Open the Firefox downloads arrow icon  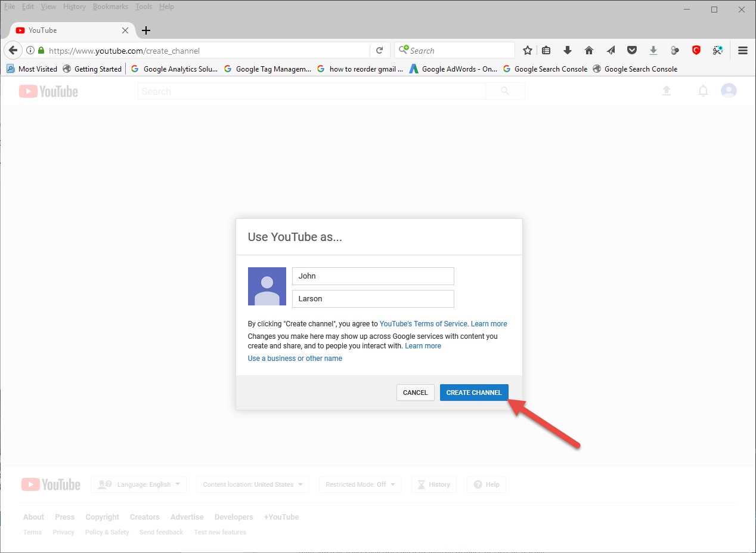(x=568, y=51)
